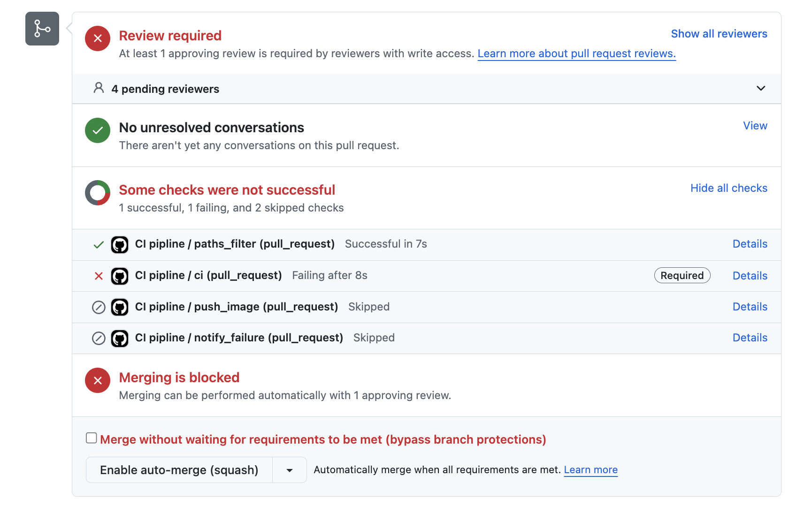This screenshot has width=812, height=506.
Task: Click the person icon by pending reviewers
Action: (99, 88)
